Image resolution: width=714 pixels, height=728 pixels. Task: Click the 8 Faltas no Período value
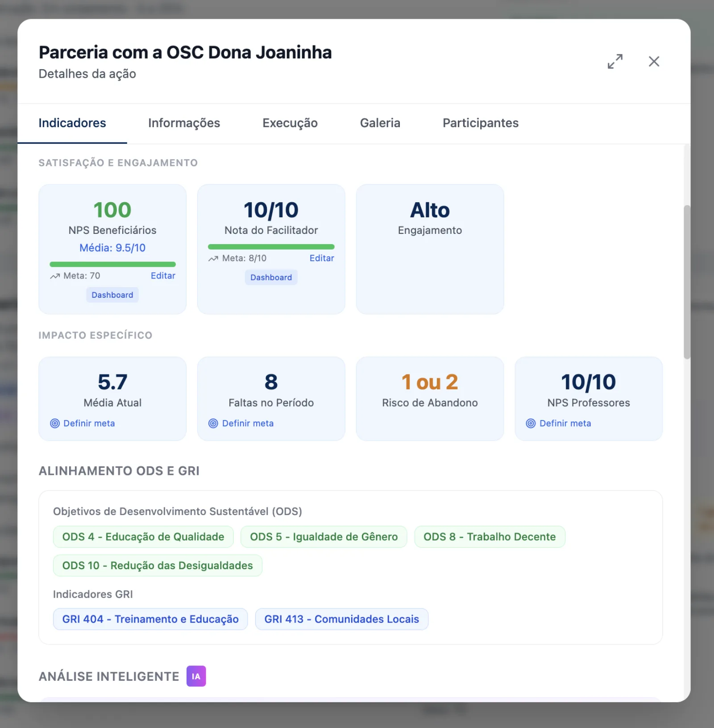271,382
